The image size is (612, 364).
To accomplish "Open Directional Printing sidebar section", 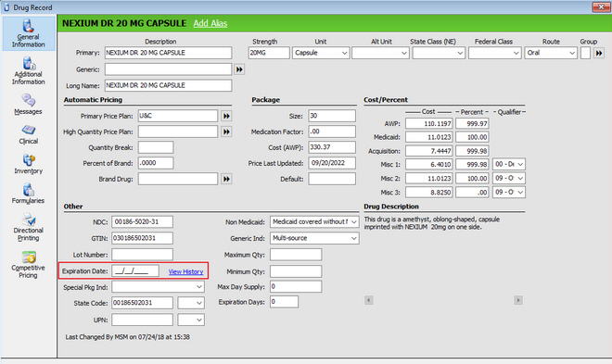I will coord(28,227).
